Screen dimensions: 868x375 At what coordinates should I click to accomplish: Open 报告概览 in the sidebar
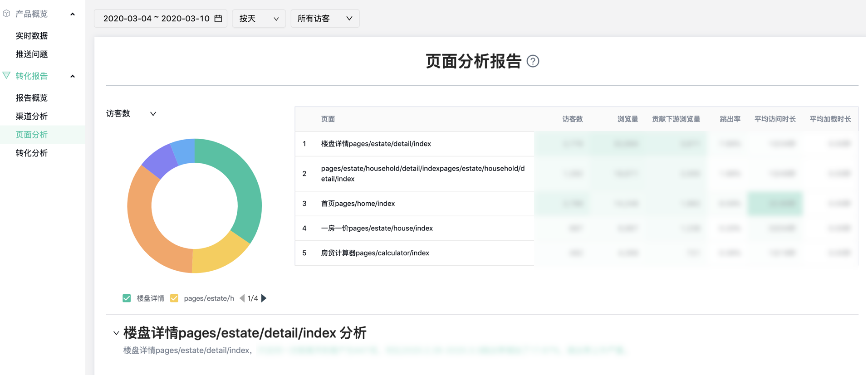pyautogui.click(x=32, y=97)
